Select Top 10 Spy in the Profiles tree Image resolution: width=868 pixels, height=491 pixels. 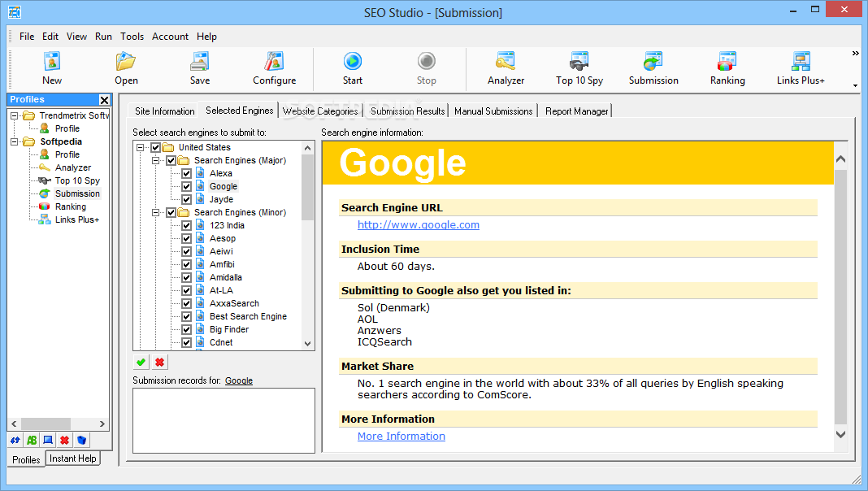point(77,180)
